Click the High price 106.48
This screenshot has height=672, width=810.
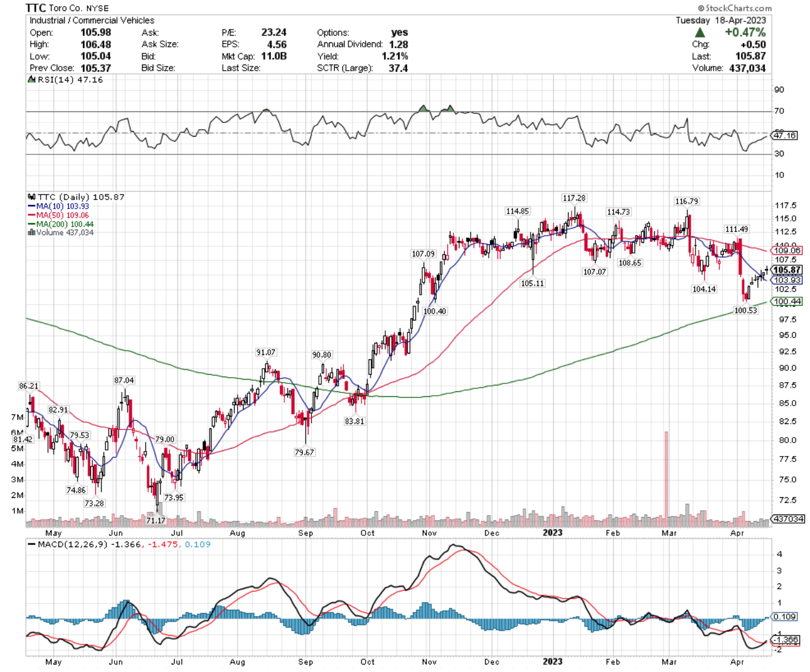point(95,44)
